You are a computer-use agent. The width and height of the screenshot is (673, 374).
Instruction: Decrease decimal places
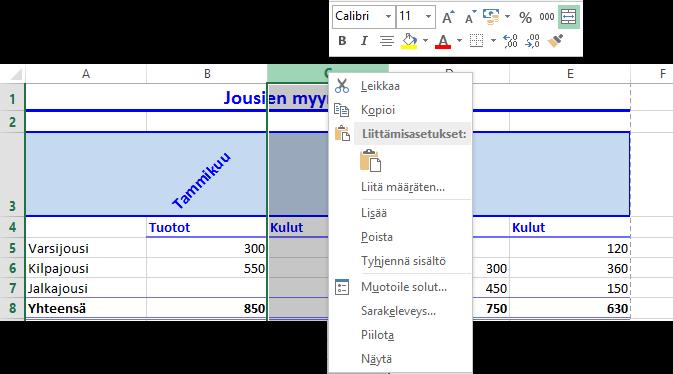(532, 41)
